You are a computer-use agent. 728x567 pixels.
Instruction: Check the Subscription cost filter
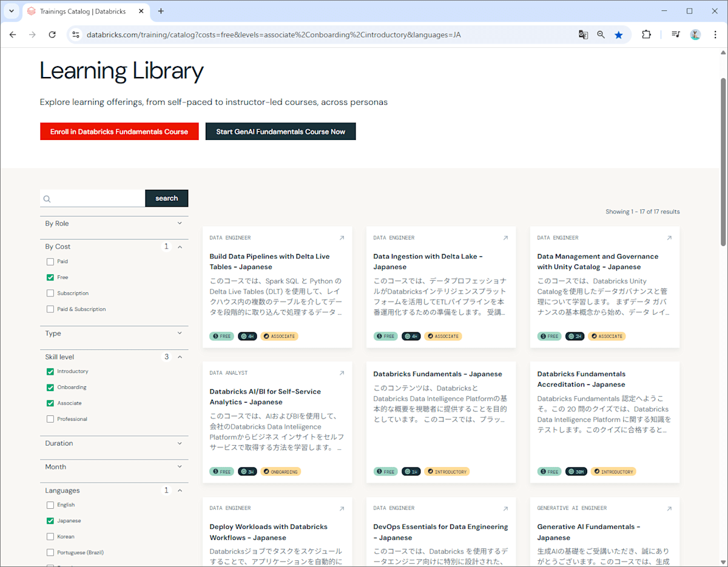click(x=50, y=293)
